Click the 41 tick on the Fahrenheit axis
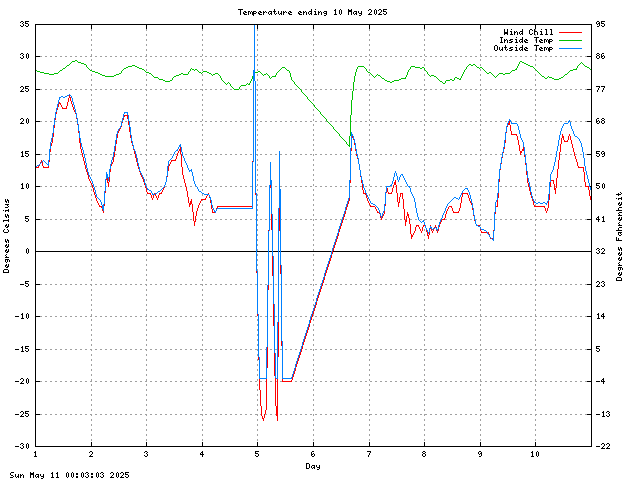Viewport: 640px width, 480px height. [x=600, y=219]
